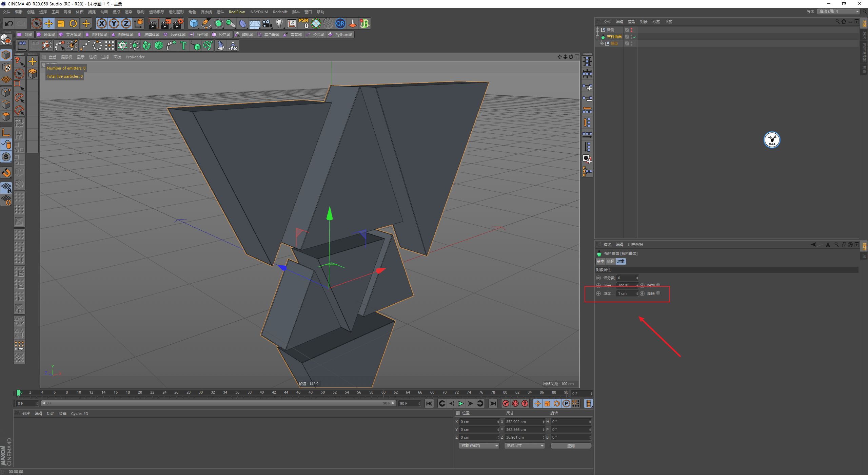Collapse the 布料曲面 tree node
The width and height of the screenshot is (868, 475).
[x=598, y=37]
